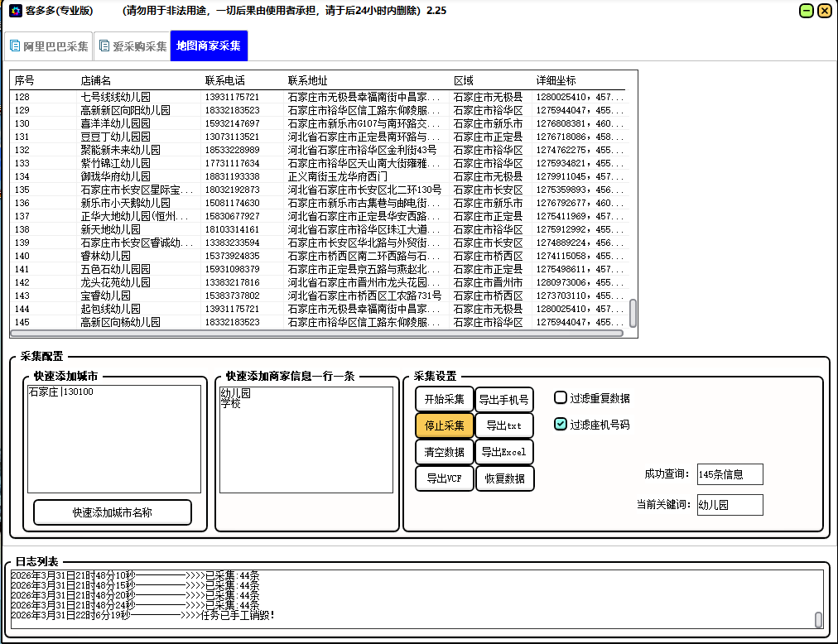Sort by the 店铺名 column header
The height and width of the screenshot is (644, 838).
pos(96,80)
